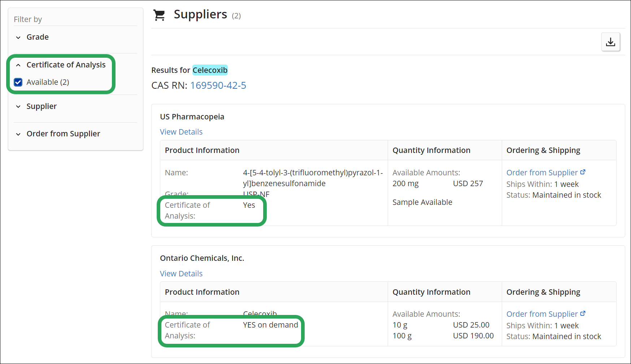Click the USD 190.00 price
Image resolution: width=631 pixels, height=364 pixels.
pyautogui.click(x=473, y=336)
